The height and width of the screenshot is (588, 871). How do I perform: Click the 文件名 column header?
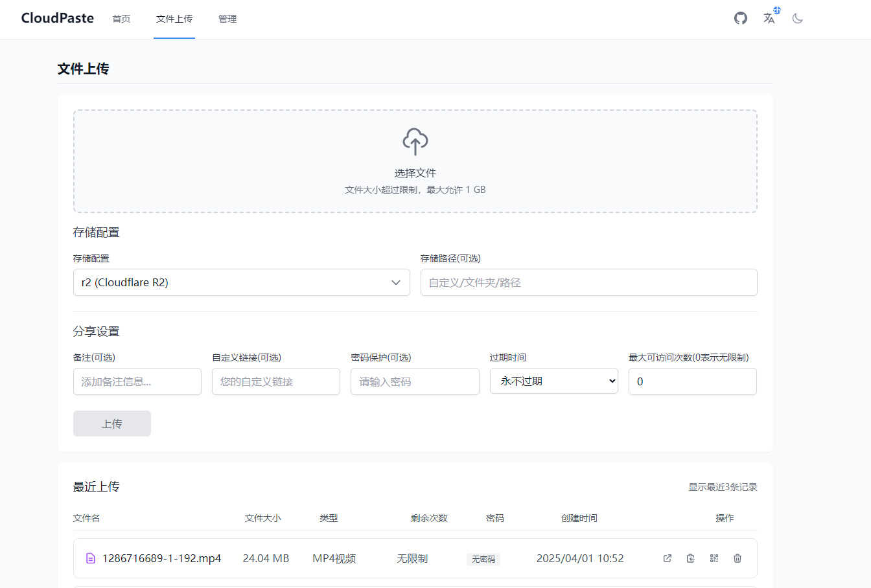tap(87, 518)
